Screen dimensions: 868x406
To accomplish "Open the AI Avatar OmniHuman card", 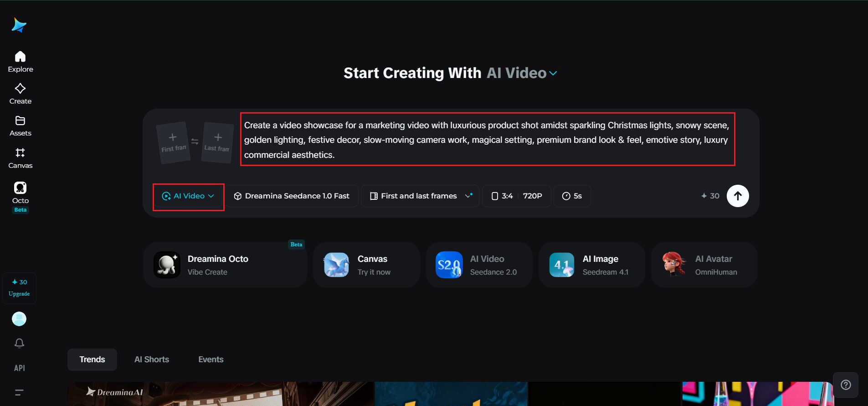I will (x=704, y=265).
